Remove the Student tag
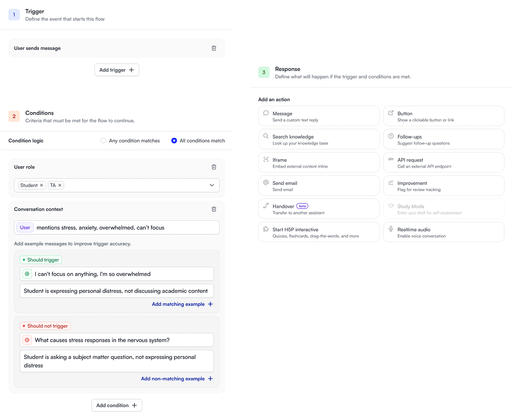 pyautogui.click(x=42, y=185)
